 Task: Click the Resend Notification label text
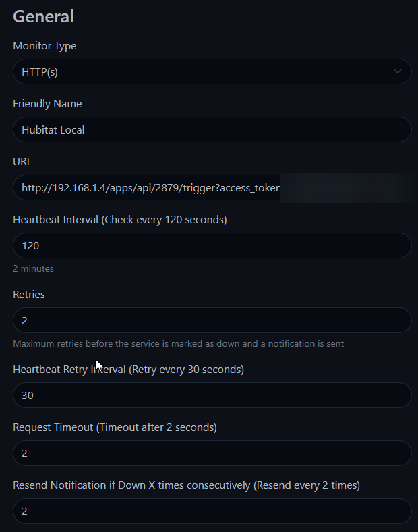(187, 485)
